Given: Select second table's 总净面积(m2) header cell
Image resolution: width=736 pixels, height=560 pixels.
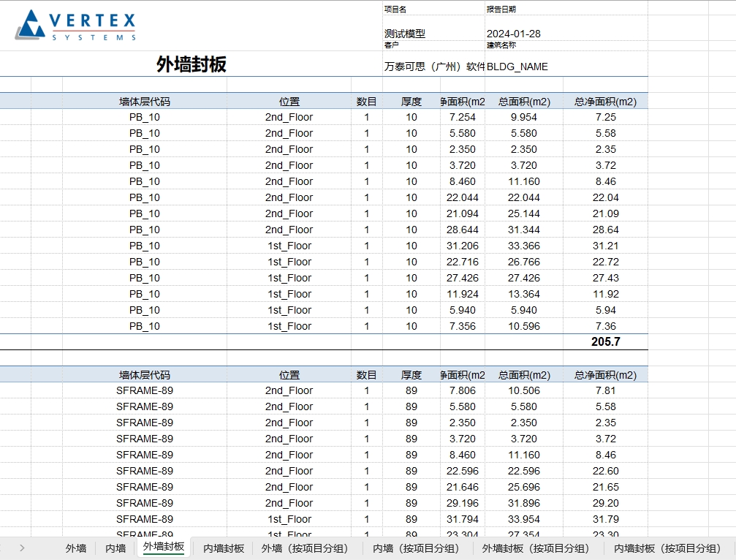Looking at the screenshot, I should coord(605,374).
